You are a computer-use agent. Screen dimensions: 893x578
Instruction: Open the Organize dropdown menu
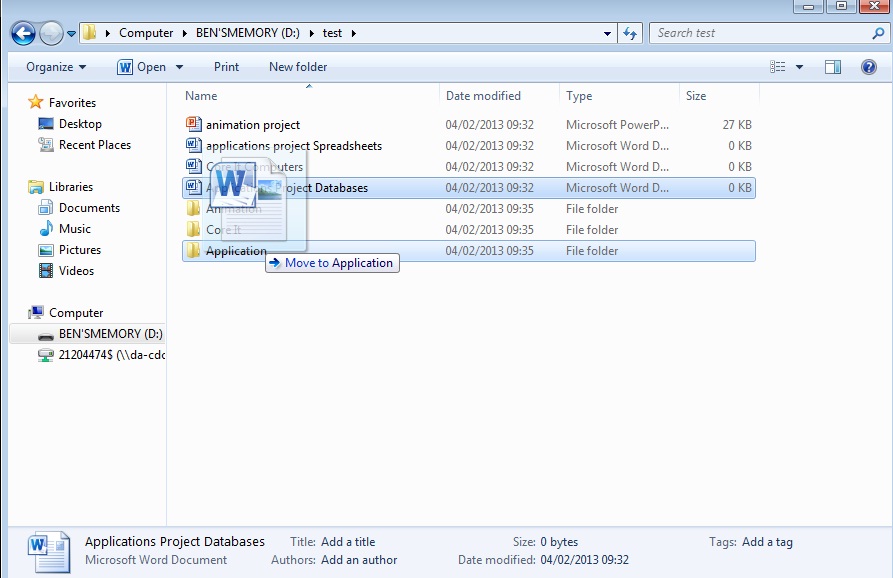click(54, 67)
